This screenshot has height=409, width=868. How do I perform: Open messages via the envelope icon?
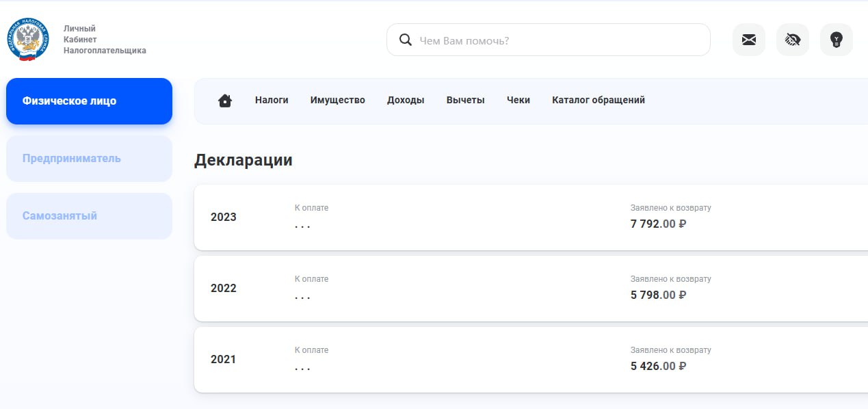[x=748, y=40]
